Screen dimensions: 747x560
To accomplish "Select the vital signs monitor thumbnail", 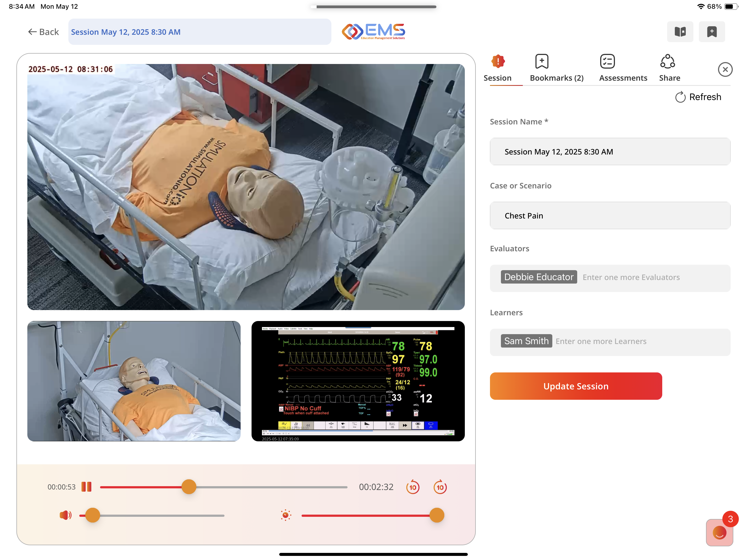I will (x=358, y=381).
